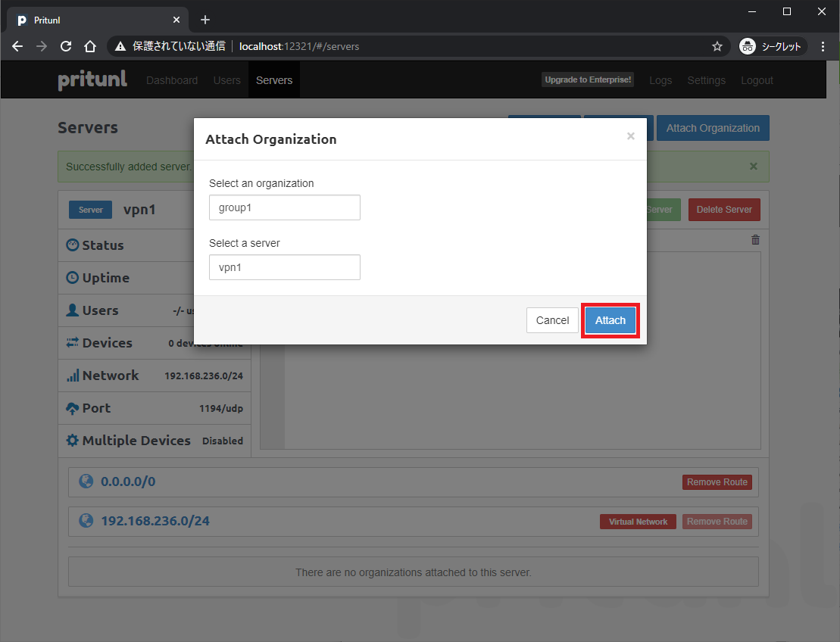The image size is (840, 642).
Task: Click Upgrade to Enterprise button
Action: (588, 79)
